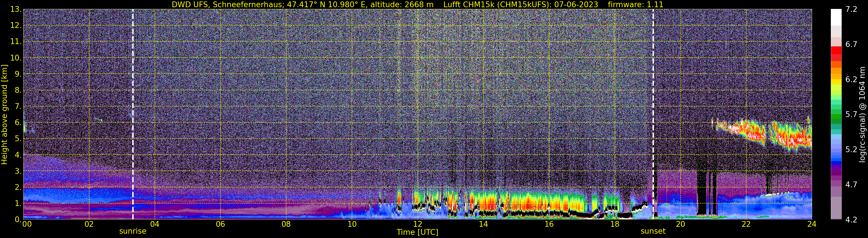The height and width of the screenshot is (238, 868).
Task: Click the height axis tick '5.'
Action: point(18,139)
